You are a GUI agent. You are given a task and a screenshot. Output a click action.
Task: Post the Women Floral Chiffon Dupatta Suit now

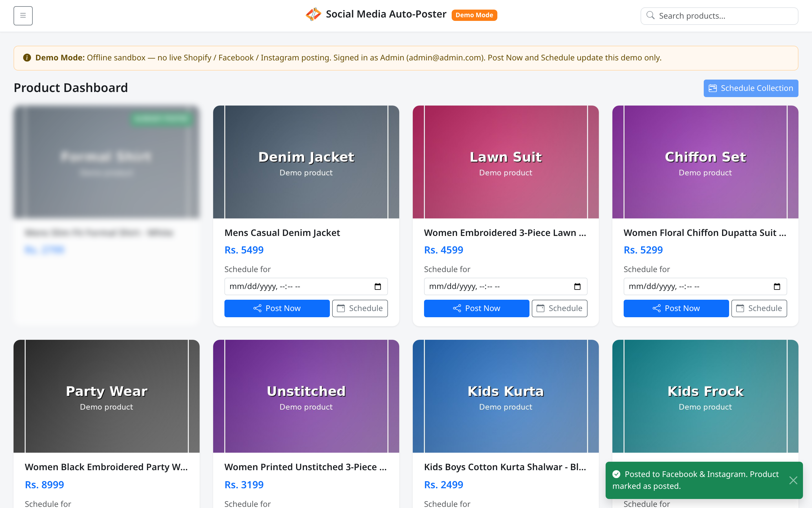676,308
